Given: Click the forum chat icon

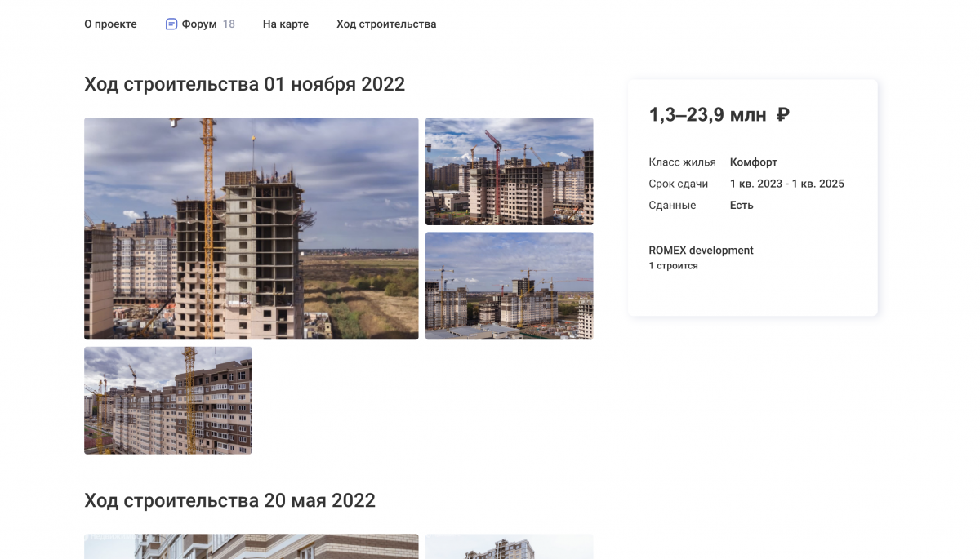Looking at the screenshot, I should (x=171, y=24).
